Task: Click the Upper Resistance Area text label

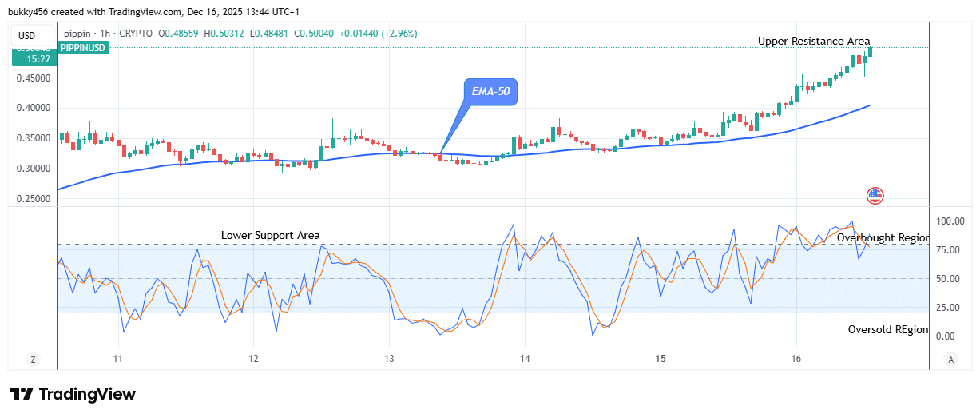Action: click(x=814, y=42)
